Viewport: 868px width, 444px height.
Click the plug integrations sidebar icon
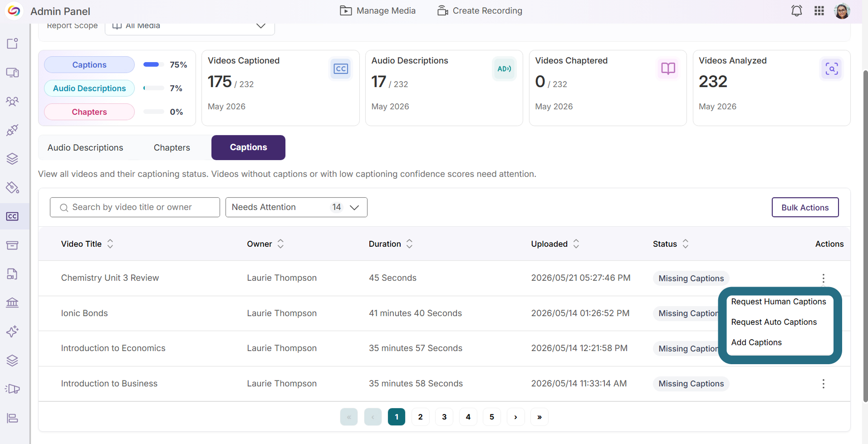click(12, 130)
